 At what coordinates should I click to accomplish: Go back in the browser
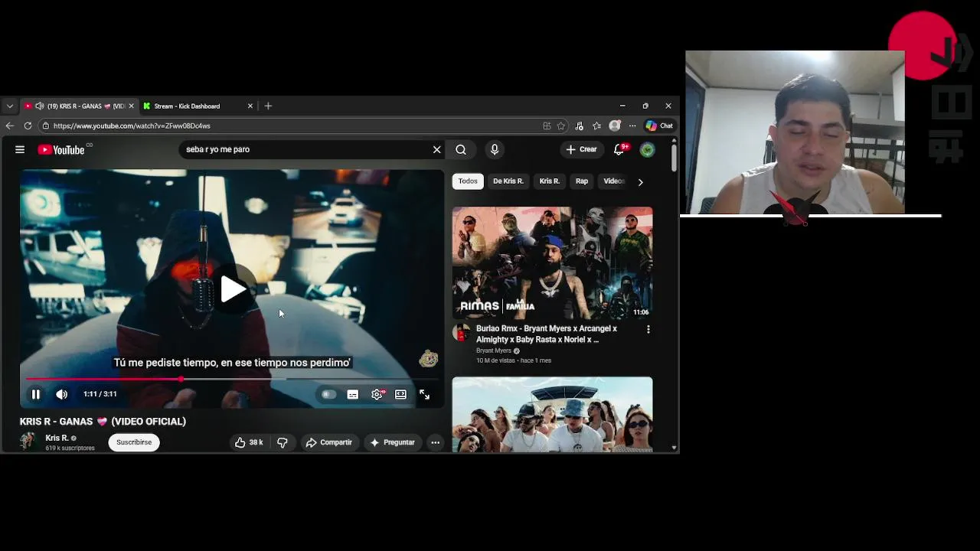[9, 126]
